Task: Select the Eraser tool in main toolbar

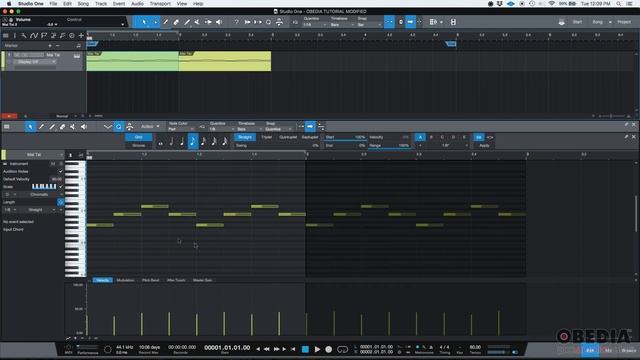Action: tap(176, 22)
